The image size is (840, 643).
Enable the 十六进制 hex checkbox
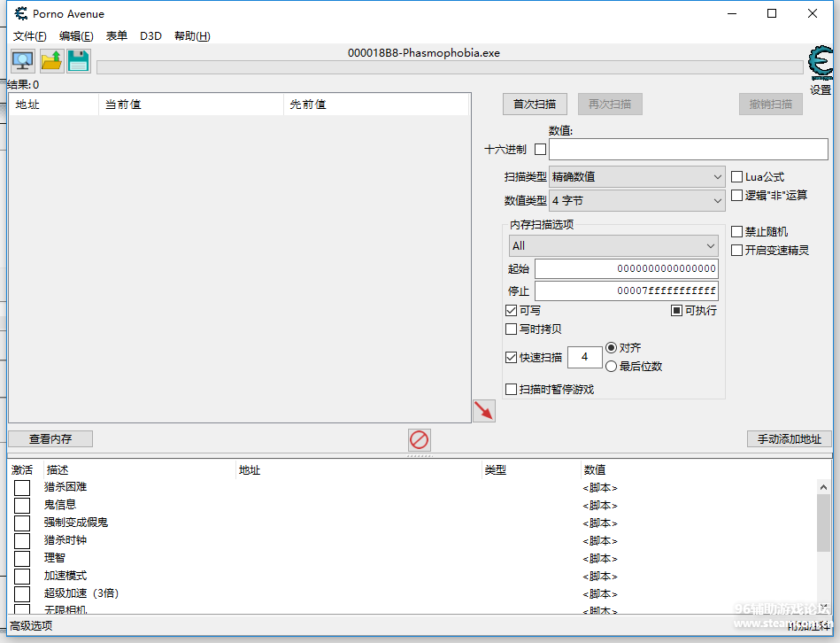pyautogui.click(x=540, y=149)
